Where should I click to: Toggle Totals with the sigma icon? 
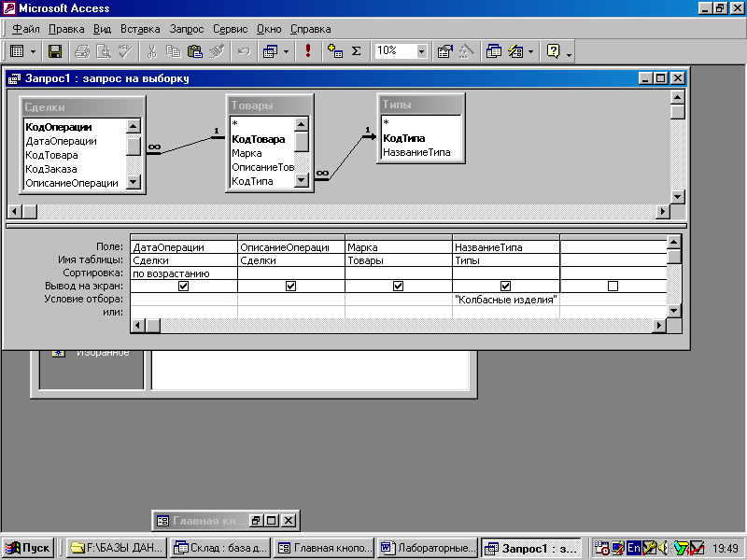pyautogui.click(x=357, y=51)
